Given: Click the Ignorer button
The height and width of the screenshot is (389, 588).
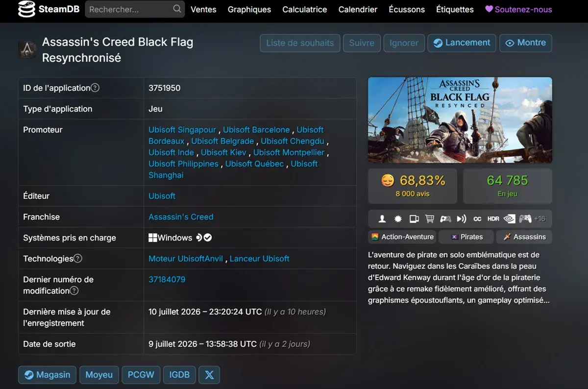Looking at the screenshot, I should tap(404, 43).
